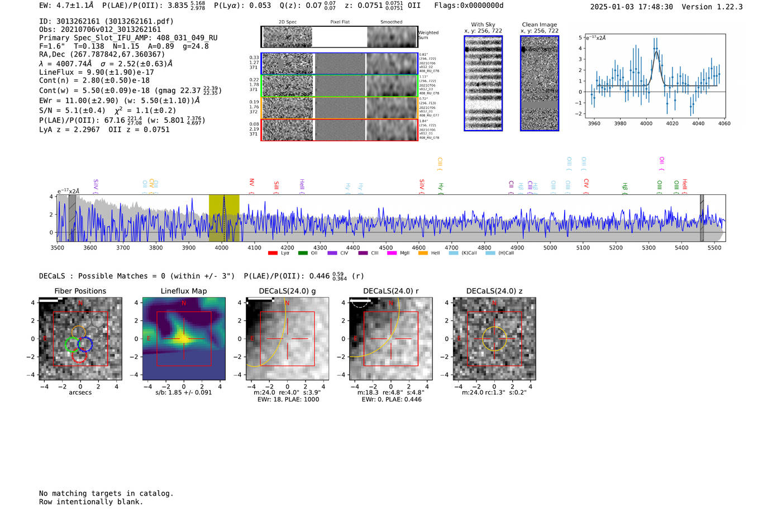Click the EWr = 11.00(±2.90) text
Viewport: 782px width, 532px height.
(79, 100)
